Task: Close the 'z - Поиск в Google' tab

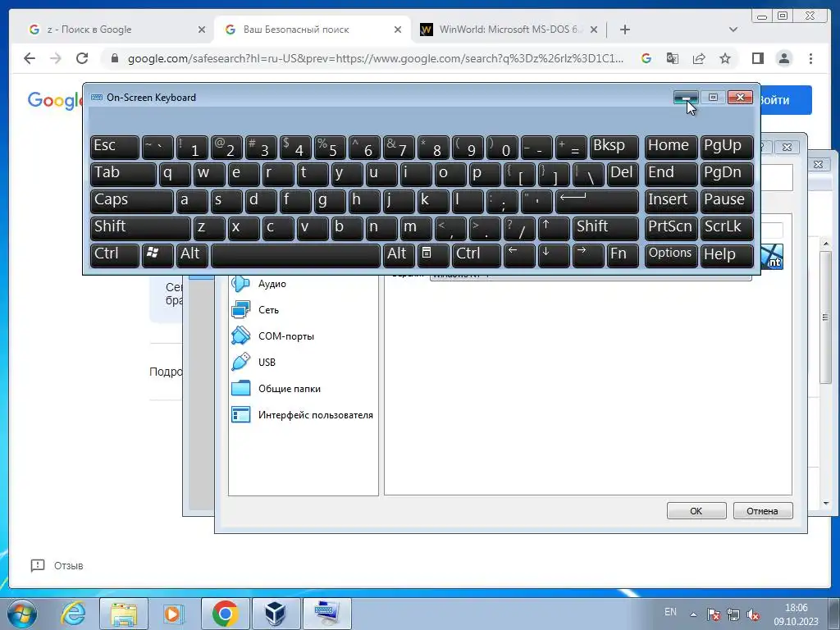Action: tap(202, 30)
